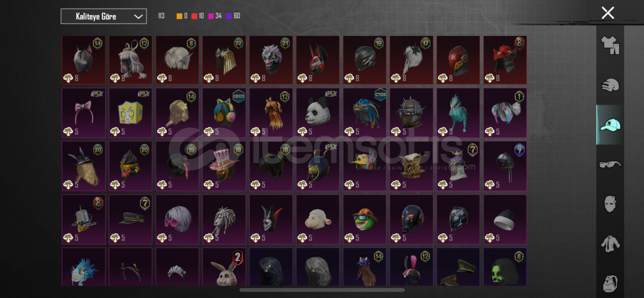Click the horizontal scrollbar at the bottom

tap(322, 290)
